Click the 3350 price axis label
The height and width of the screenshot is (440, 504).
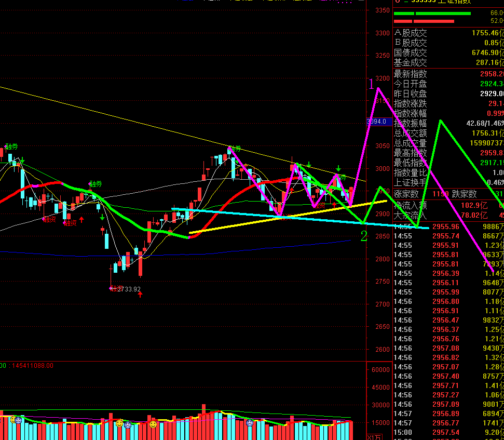click(x=383, y=10)
